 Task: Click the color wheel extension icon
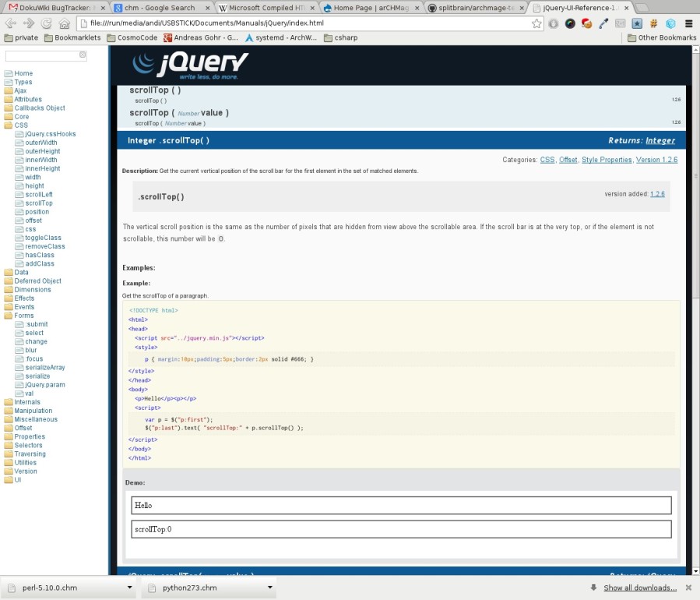click(570, 23)
